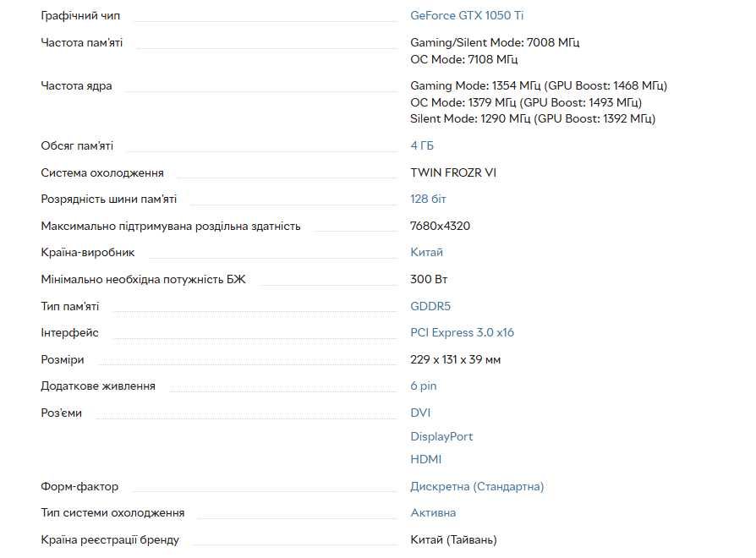Click the 6 pin power link
756x558 pixels.
pyautogui.click(x=424, y=386)
